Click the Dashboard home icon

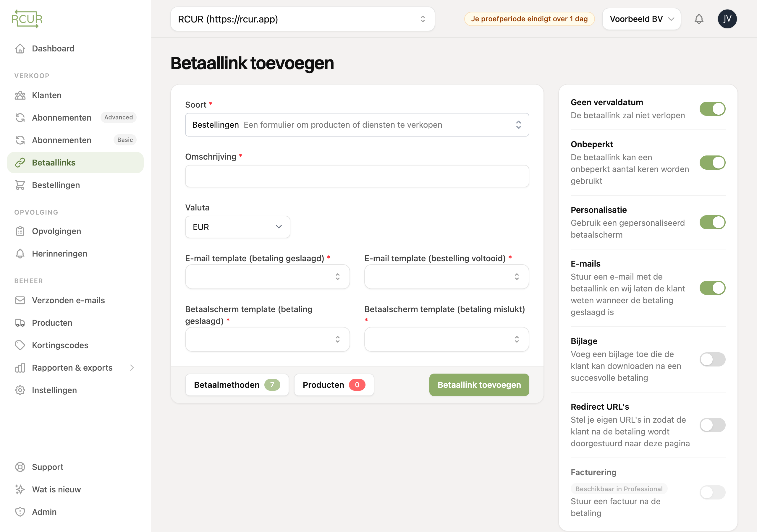click(20, 48)
